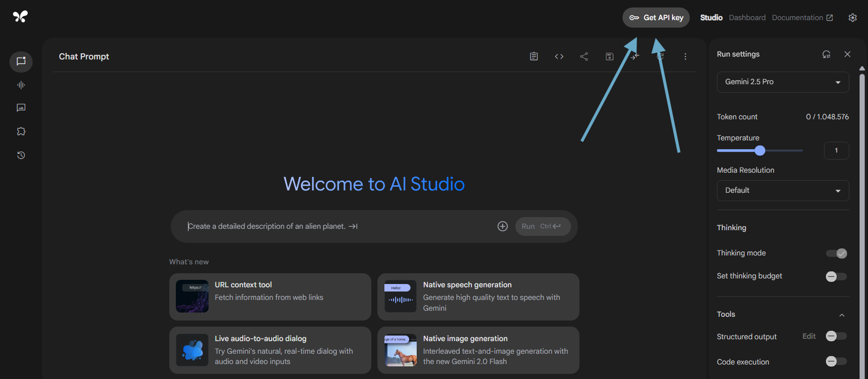
Task: Click the Get code angle-brackets icon
Action: [x=559, y=57]
